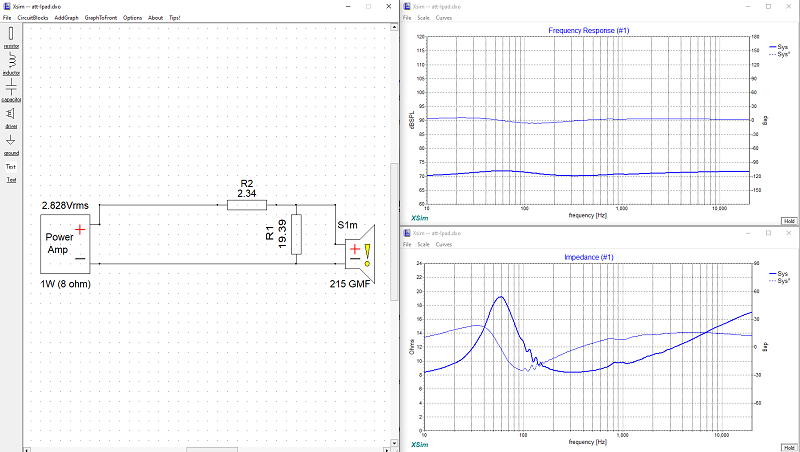This screenshot has width=800, height=452.
Task: Open the GraphToFront menu
Action: (101, 17)
